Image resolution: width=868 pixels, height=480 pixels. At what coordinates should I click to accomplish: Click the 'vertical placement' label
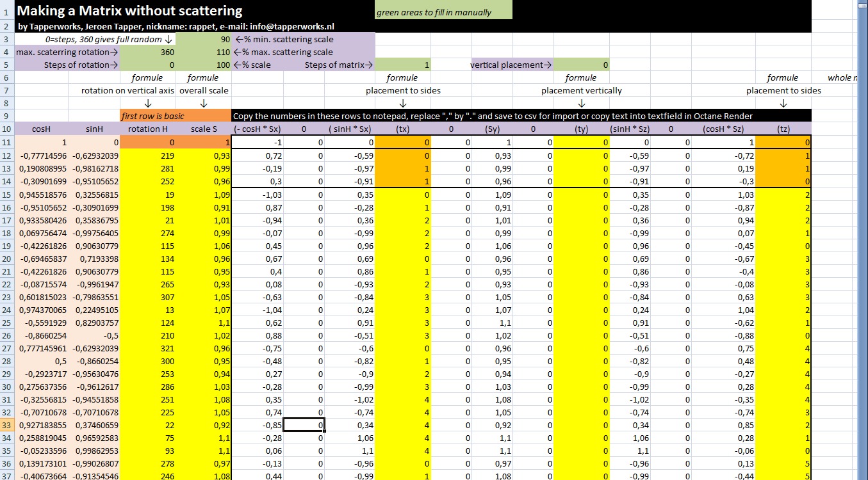(511, 65)
